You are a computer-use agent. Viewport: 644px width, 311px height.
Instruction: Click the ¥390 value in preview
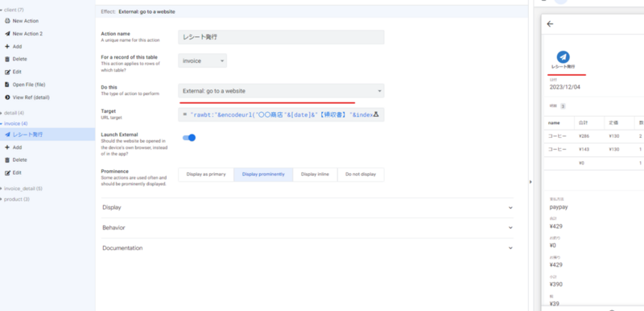556,284
